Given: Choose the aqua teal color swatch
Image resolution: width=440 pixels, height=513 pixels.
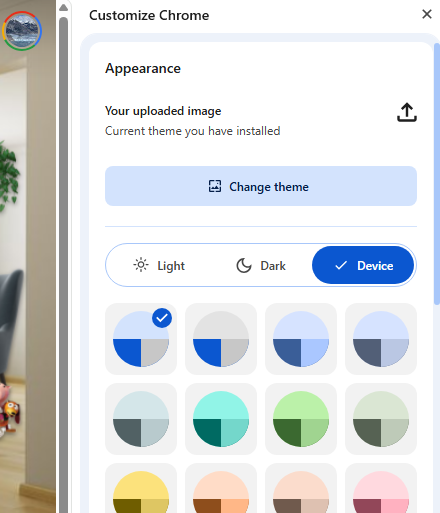Looking at the screenshot, I should point(221,419).
